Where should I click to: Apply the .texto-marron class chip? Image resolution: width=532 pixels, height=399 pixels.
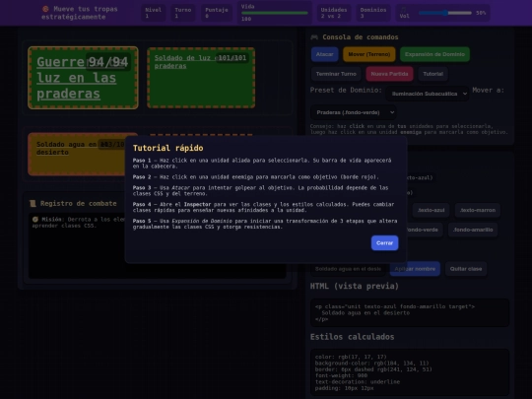(478, 210)
